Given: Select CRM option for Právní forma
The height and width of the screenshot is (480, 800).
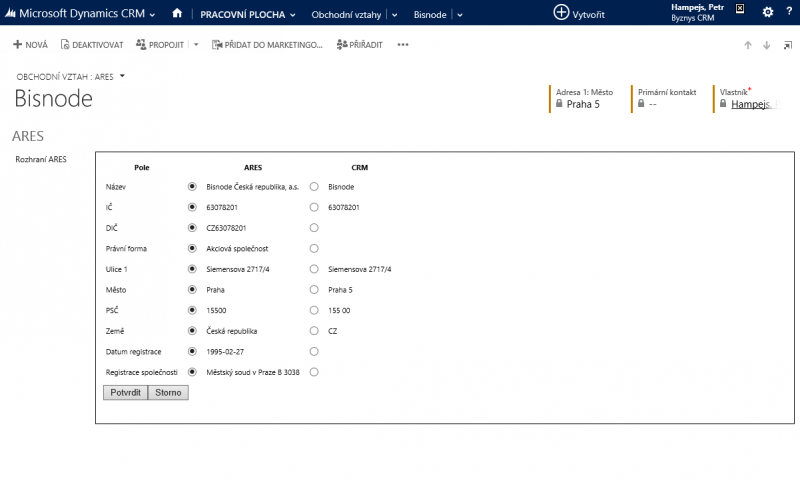Looking at the screenshot, I should click(x=314, y=248).
